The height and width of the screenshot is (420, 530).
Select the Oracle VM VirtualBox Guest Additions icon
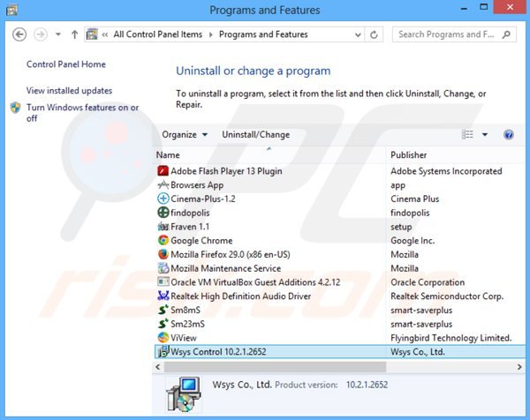[163, 282]
